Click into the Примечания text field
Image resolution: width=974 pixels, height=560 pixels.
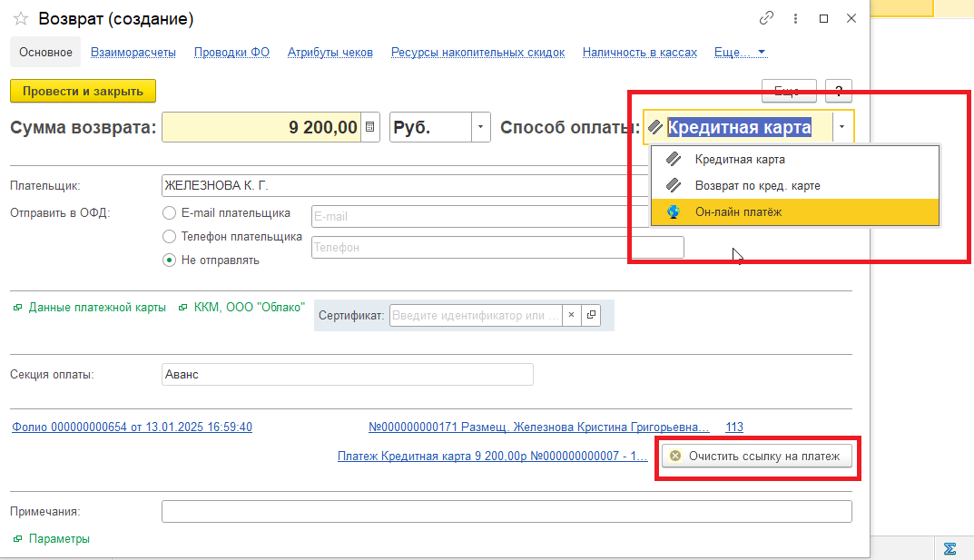pos(506,512)
